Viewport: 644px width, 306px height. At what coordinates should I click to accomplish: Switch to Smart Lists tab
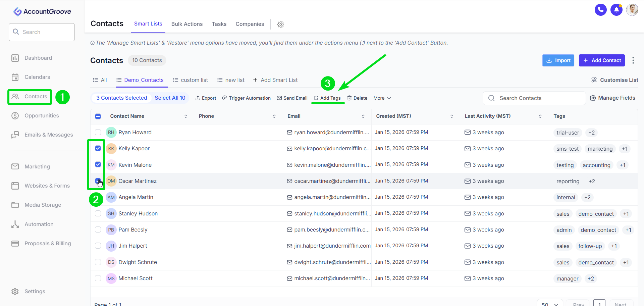click(148, 24)
